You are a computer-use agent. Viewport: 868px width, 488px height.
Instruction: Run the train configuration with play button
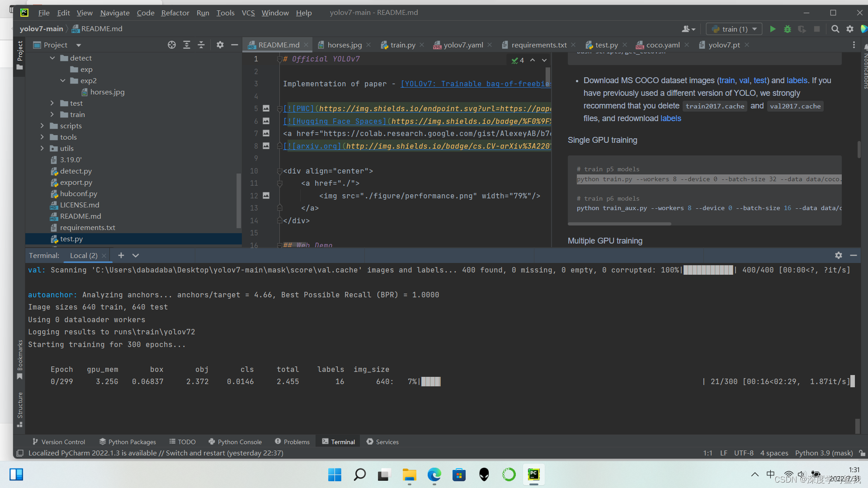[x=773, y=29]
